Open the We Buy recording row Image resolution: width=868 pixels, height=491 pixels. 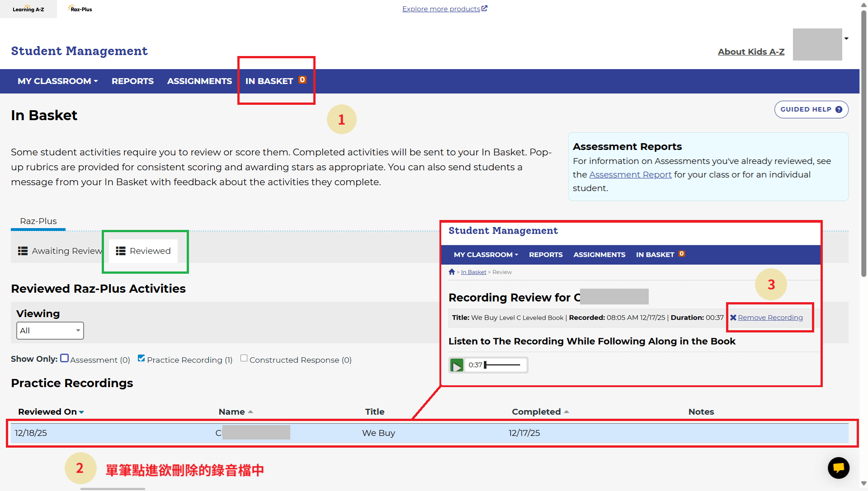click(378, 433)
